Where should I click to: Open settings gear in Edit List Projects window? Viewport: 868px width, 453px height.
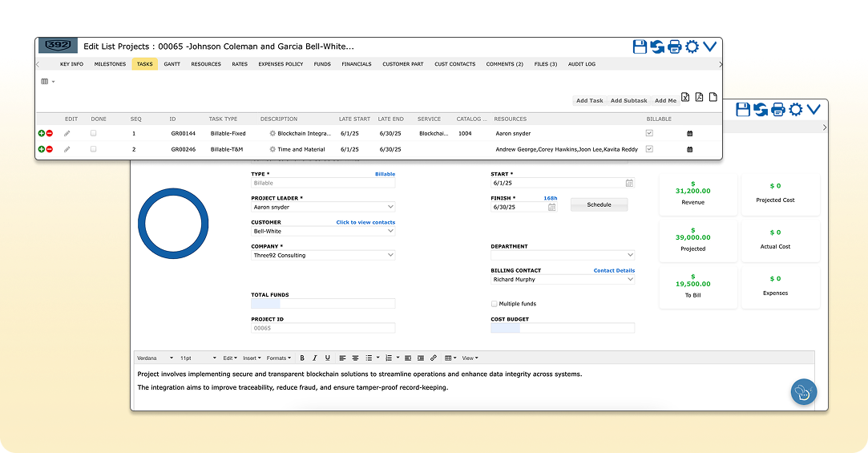692,47
